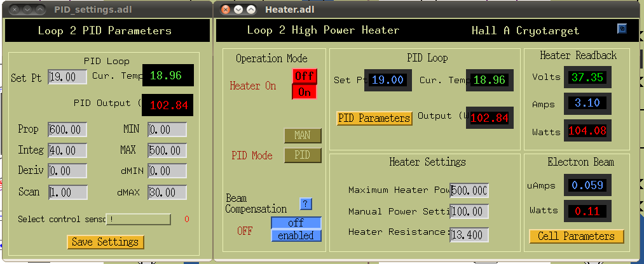Click the small icon beside Hall A Cryotarget

click(x=622, y=29)
